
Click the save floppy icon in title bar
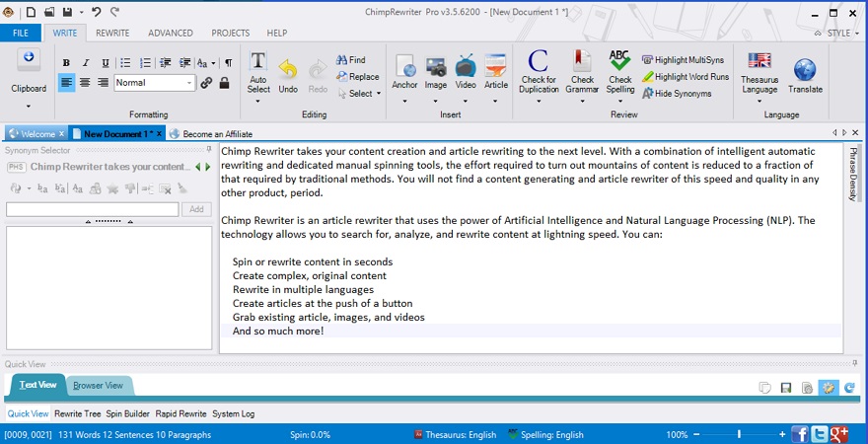tap(67, 12)
